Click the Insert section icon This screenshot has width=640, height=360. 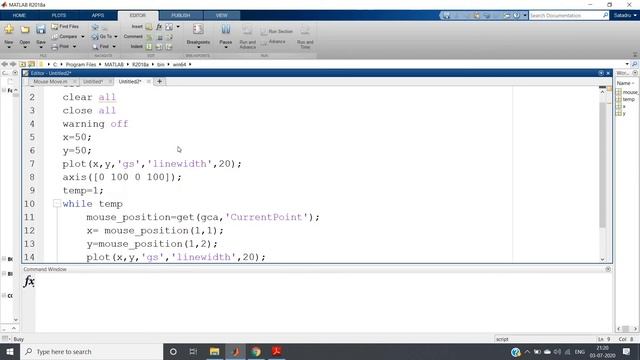[149, 27]
